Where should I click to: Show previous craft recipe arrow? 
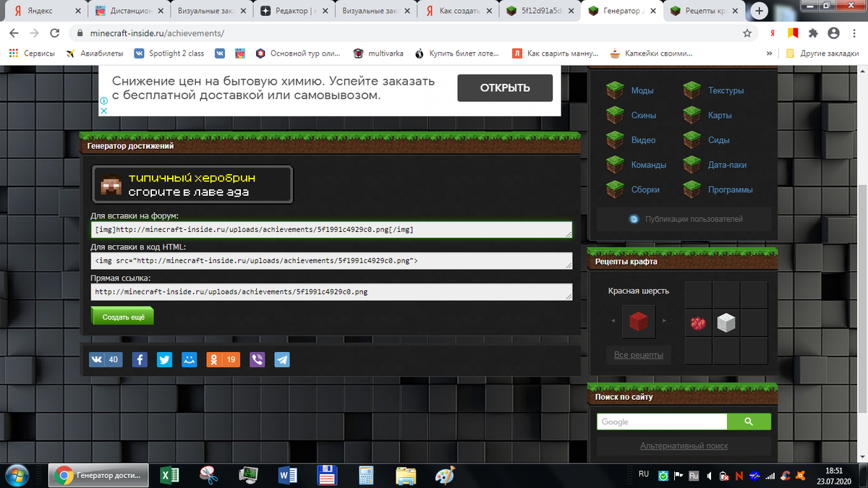tap(613, 320)
